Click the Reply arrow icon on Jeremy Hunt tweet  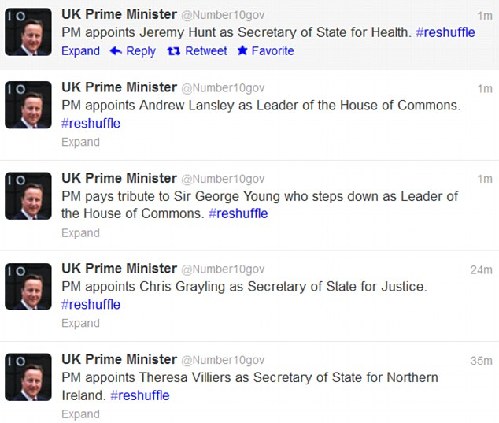coord(116,51)
